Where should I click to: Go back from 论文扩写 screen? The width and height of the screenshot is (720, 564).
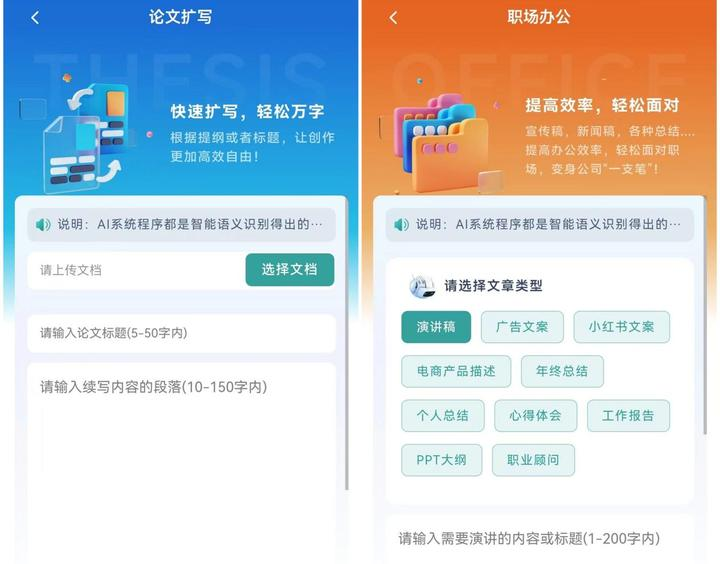coord(35,18)
